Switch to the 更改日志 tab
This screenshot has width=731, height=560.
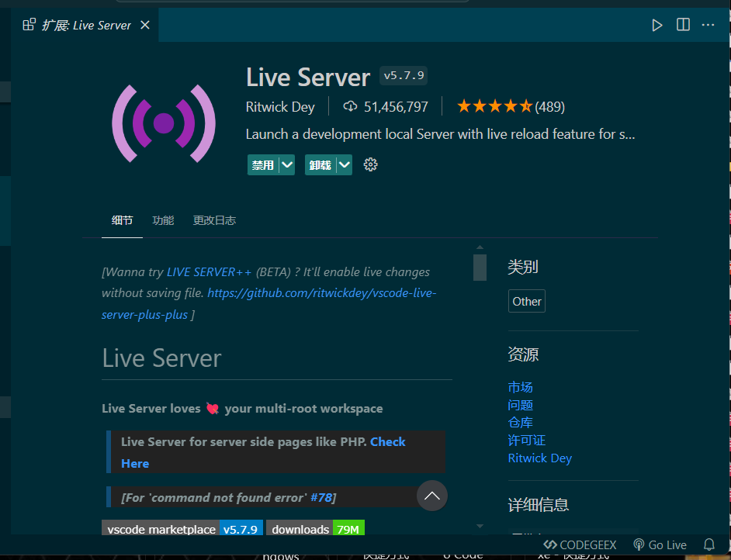point(214,220)
